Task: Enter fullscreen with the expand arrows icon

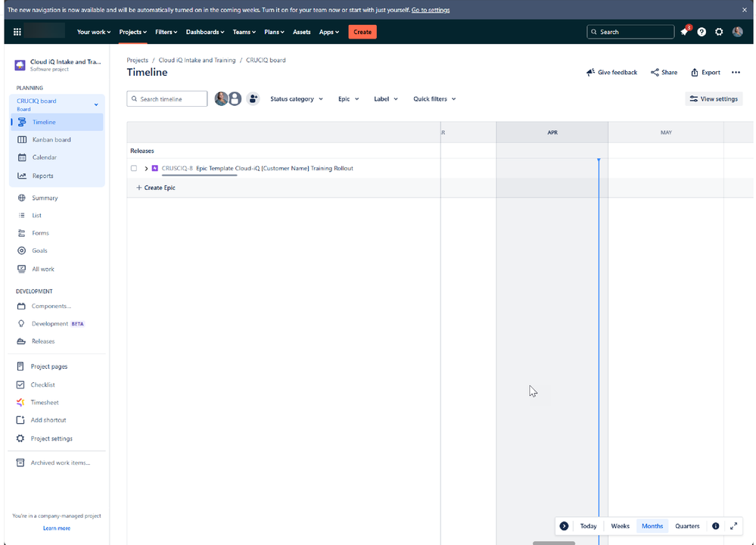Action: pyautogui.click(x=733, y=526)
